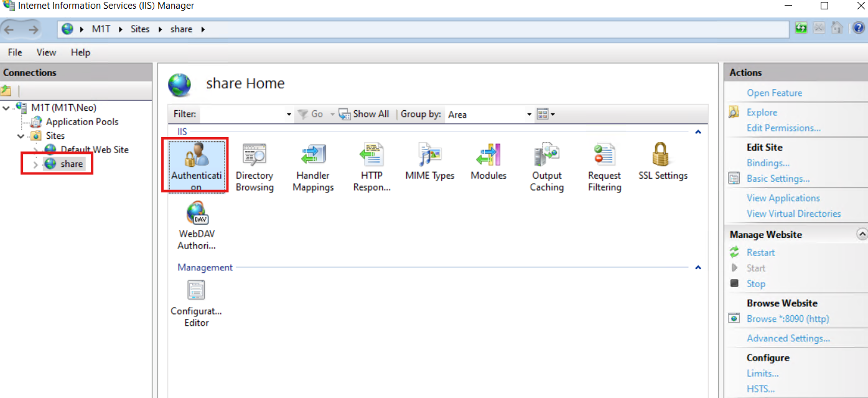Open the View menu
Image resolution: width=868 pixels, height=398 pixels.
pos(46,52)
